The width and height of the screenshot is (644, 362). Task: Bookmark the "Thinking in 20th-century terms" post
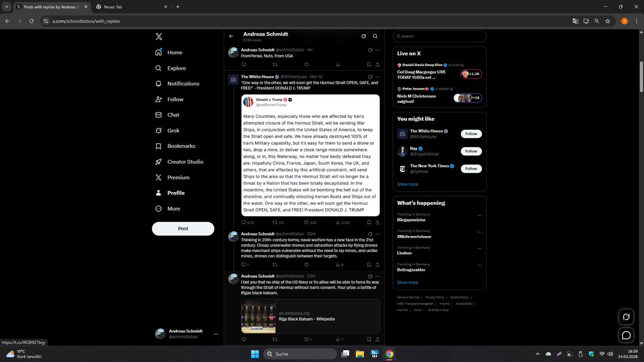(x=369, y=264)
